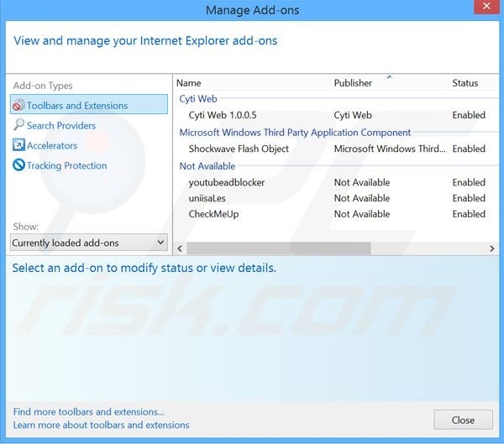Sort list by Publisher column header
The height and width of the screenshot is (444, 504).
(353, 83)
